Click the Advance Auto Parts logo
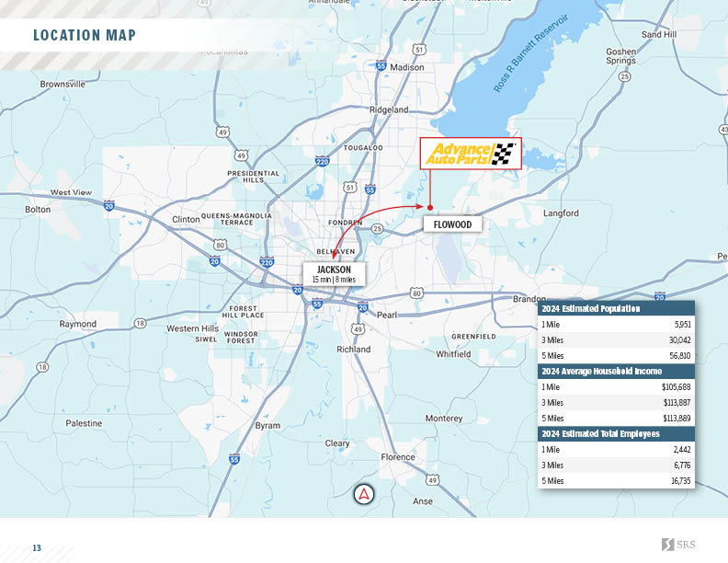728x563 pixels. click(471, 154)
